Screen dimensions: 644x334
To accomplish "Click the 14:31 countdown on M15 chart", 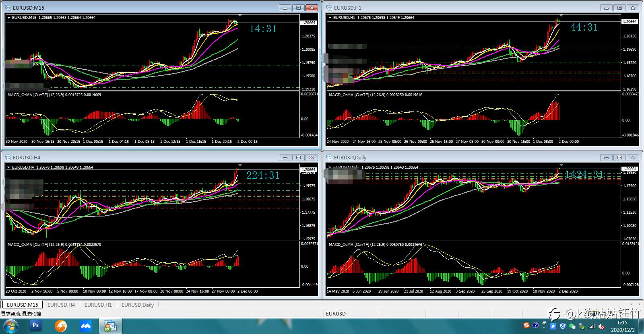I will (x=263, y=29).
